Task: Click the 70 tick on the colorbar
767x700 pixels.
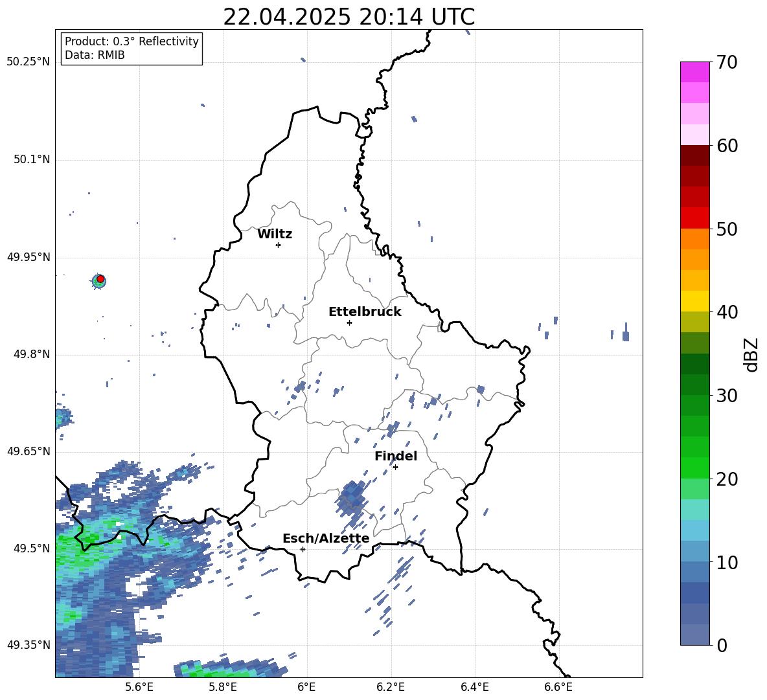Action: 727,63
